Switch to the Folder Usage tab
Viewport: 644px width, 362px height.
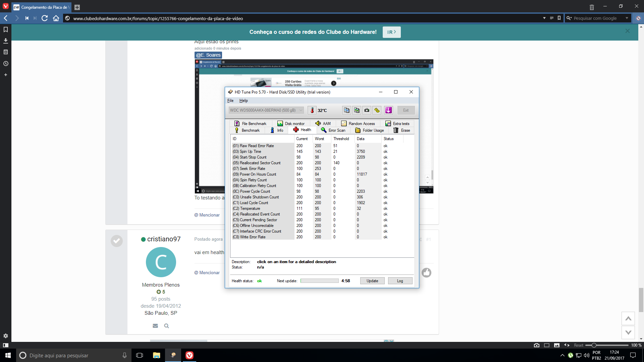pos(370,130)
